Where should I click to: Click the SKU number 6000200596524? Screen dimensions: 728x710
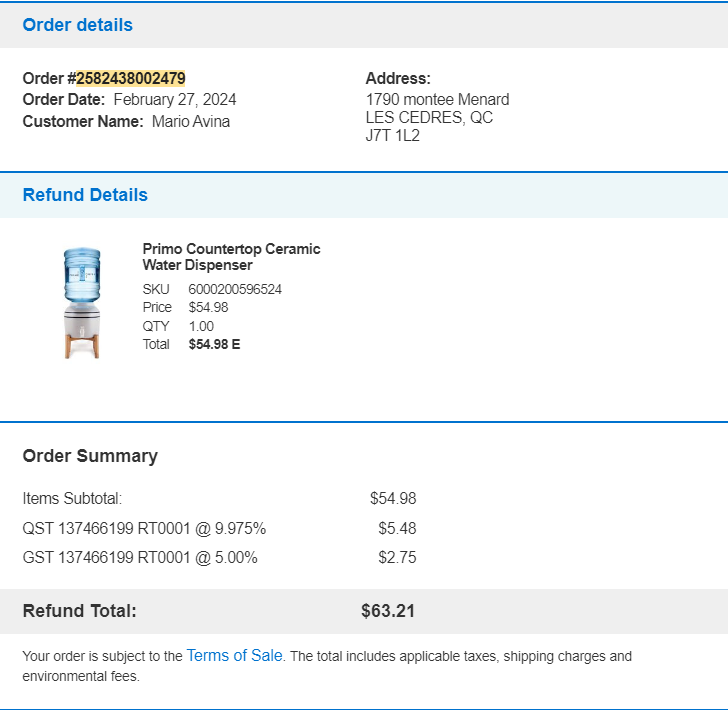coord(235,289)
